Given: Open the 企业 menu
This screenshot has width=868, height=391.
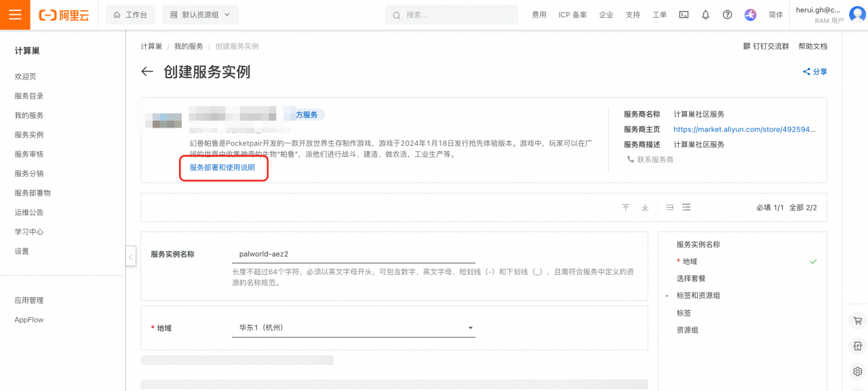Looking at the screenshot, I should point(606,15).
